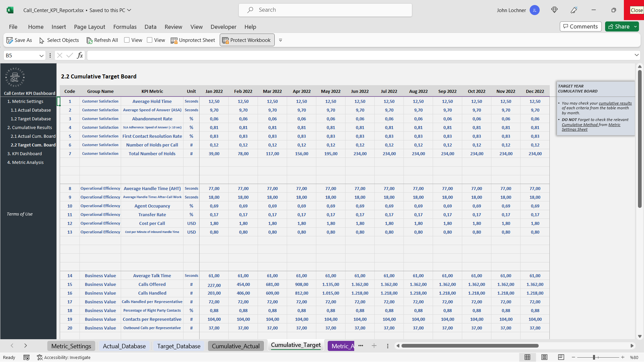
Task: Open the Insert Function fx icon
Action: coord(80,55)
